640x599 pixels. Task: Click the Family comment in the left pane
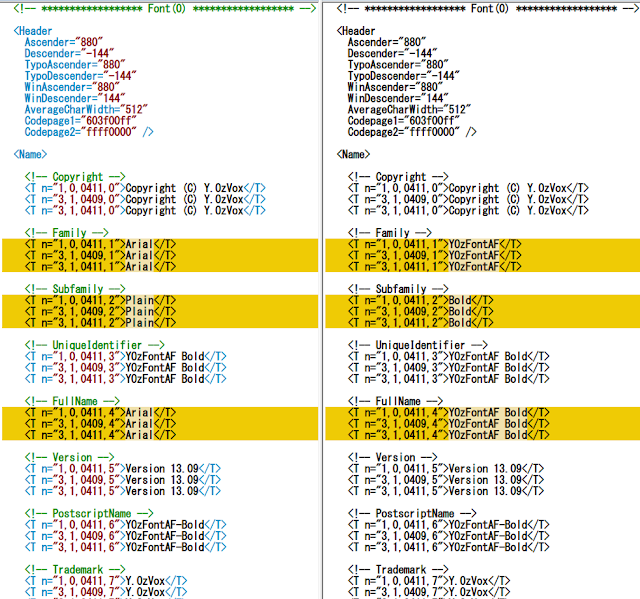(x=66, y=233)
